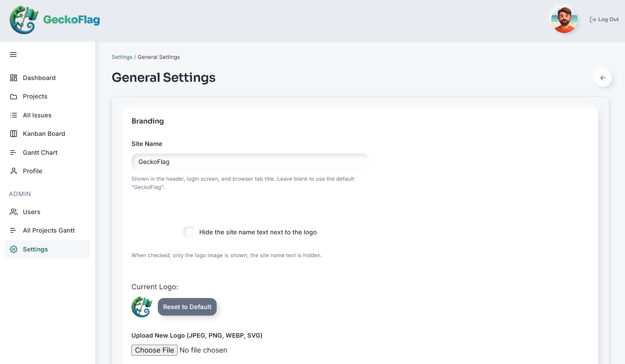The width and height of the screenshot is (625, 364).
Task: Click the Users people icon
Action: pyautogui.click(x=14, y=212)
